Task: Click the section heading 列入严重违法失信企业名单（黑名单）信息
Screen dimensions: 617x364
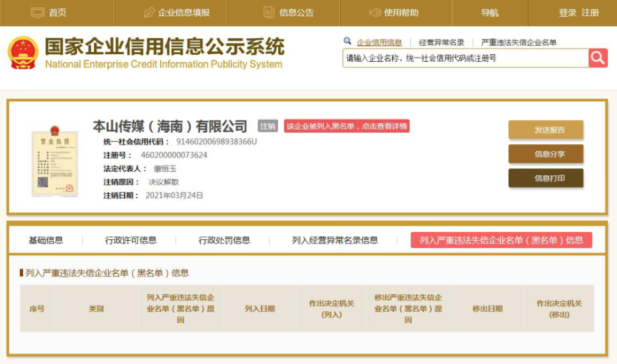Action: point(107,273)
